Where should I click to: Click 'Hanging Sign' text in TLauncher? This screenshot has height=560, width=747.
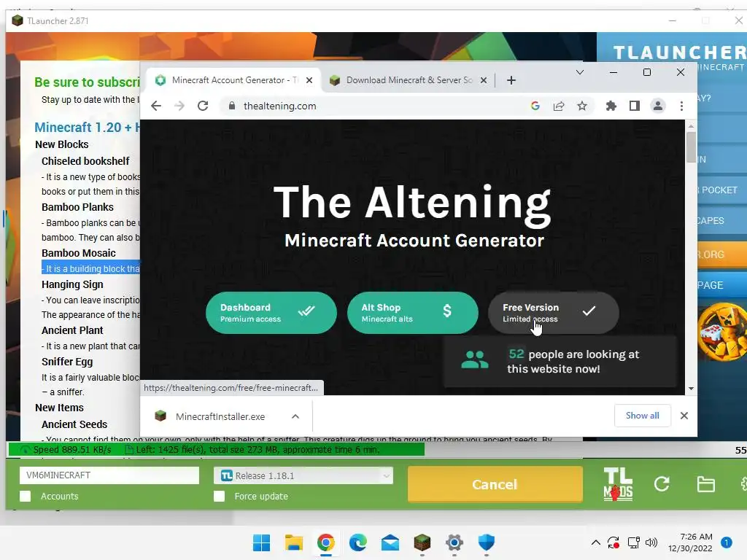[x=72, y=284]
